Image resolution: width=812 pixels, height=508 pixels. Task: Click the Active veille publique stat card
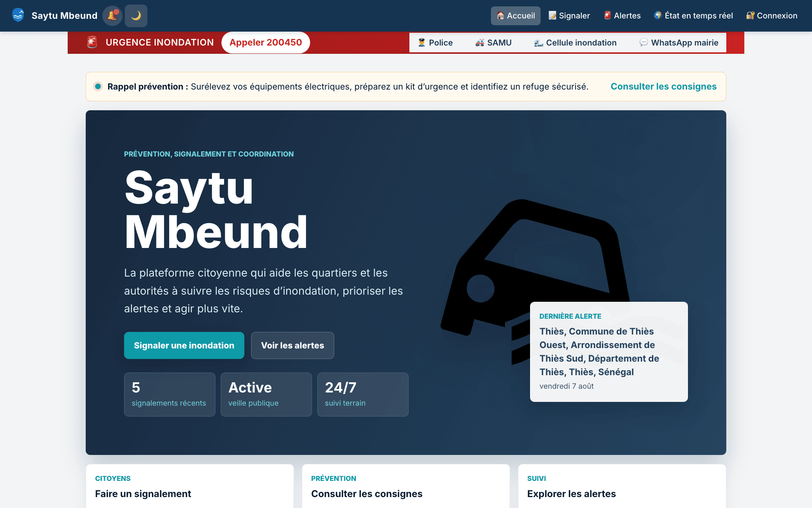click(x=266, y=394)
